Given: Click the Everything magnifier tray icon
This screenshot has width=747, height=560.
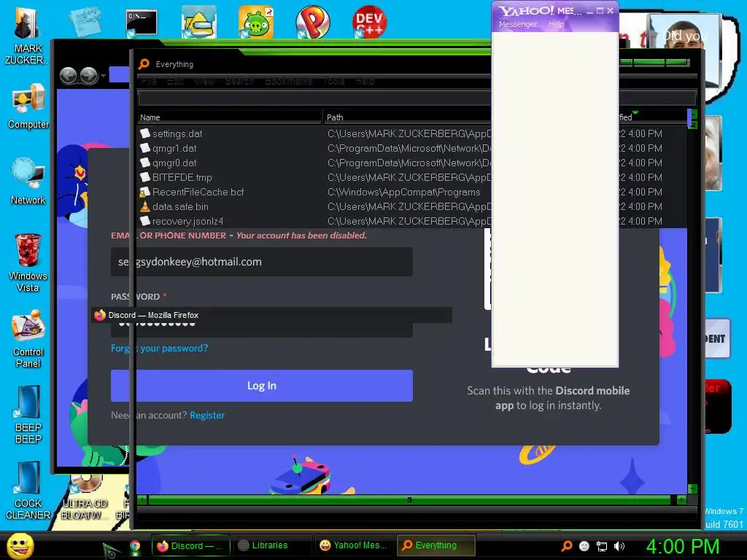Looking at the screenshot, I should pos(566,545).
